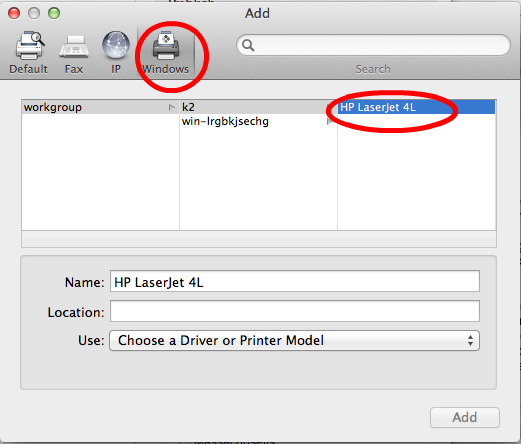This screenshot has width=521, height=444.
Task: Switch to the IP printer tab
Action: tap(116, 53)
